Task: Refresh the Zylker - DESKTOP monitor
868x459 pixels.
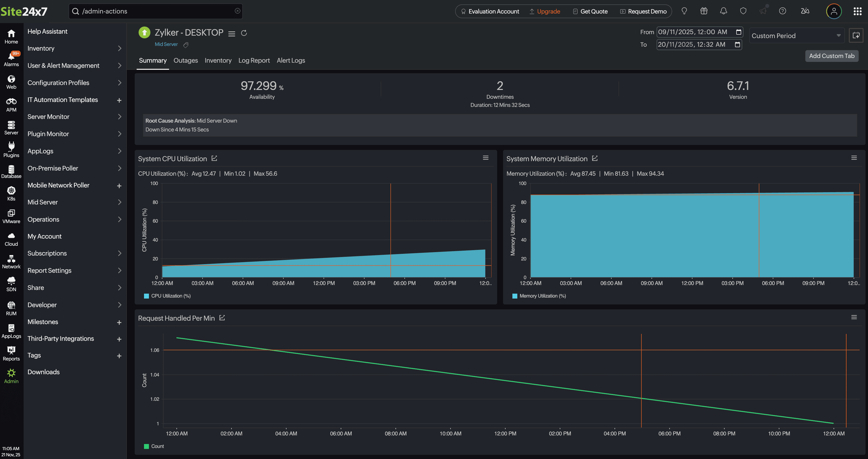Action: (x=244, y=33)
